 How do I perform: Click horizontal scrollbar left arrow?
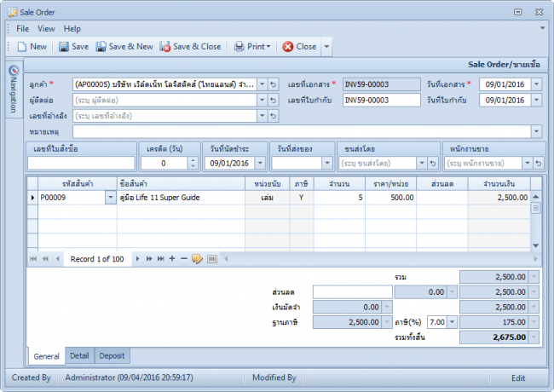coord(226,259)
